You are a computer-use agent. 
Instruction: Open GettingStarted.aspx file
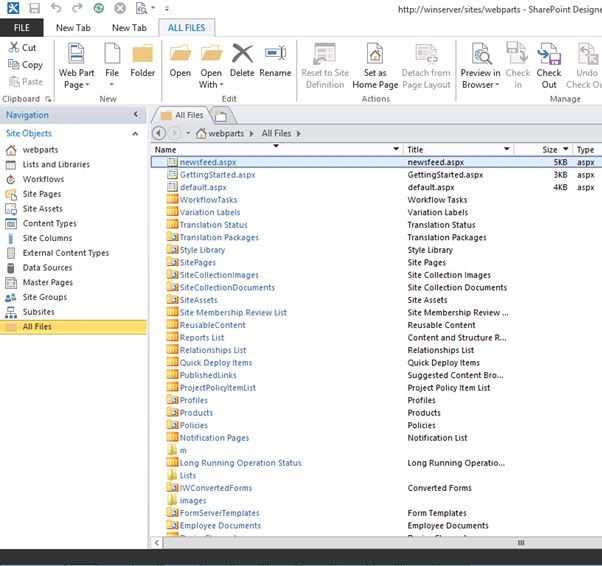(217, 175)
